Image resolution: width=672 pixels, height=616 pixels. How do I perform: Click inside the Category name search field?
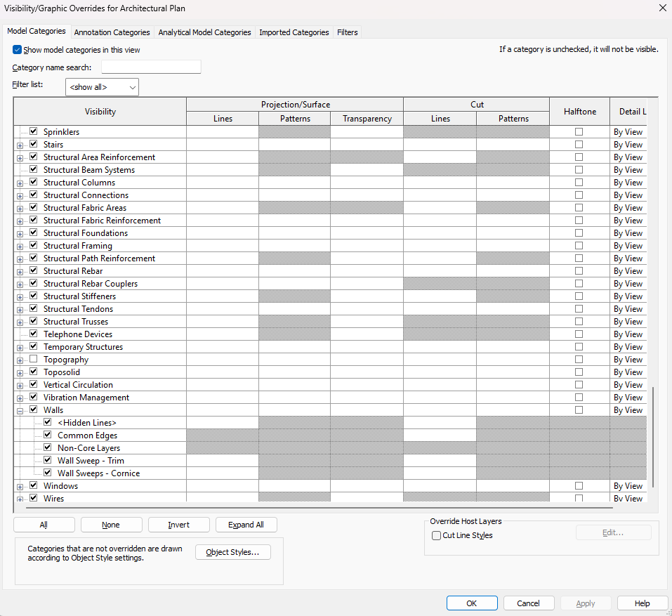[150, 66]
